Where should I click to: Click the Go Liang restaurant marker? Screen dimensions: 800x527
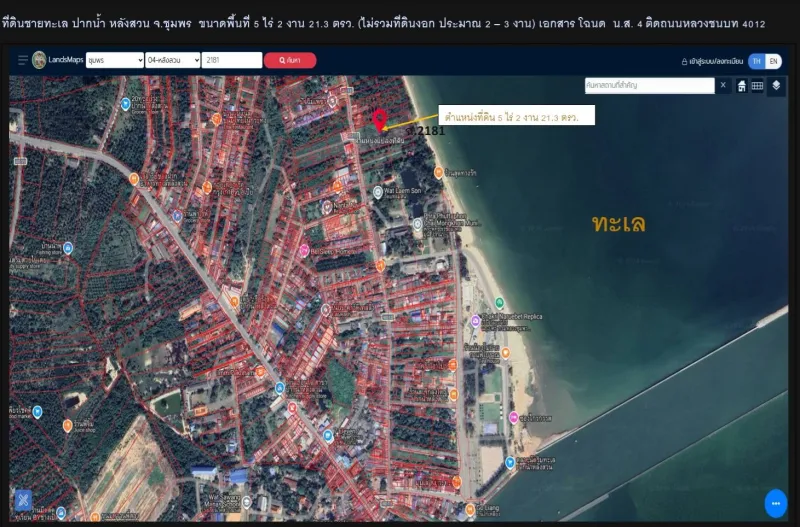point(470,509)
